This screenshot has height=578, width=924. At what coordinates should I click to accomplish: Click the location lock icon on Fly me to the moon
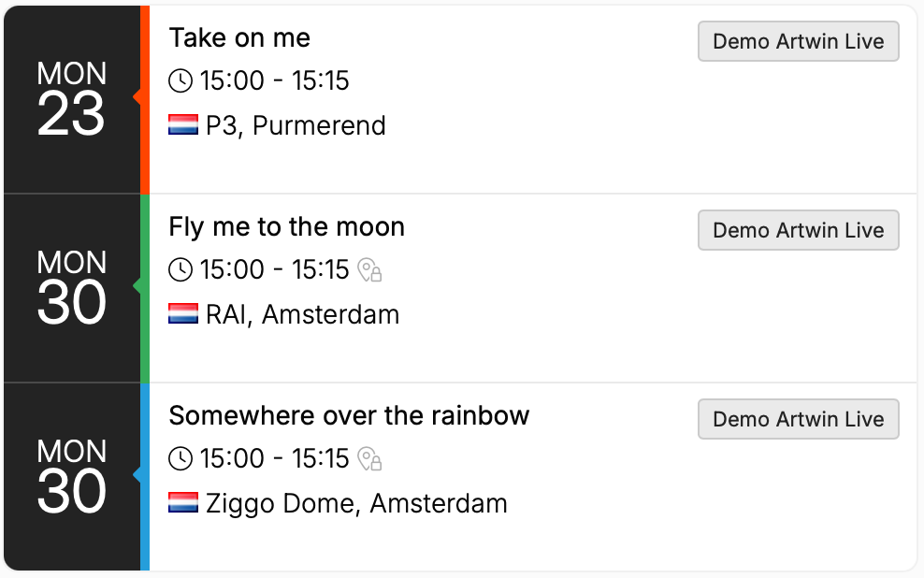(x=370, y=271)
